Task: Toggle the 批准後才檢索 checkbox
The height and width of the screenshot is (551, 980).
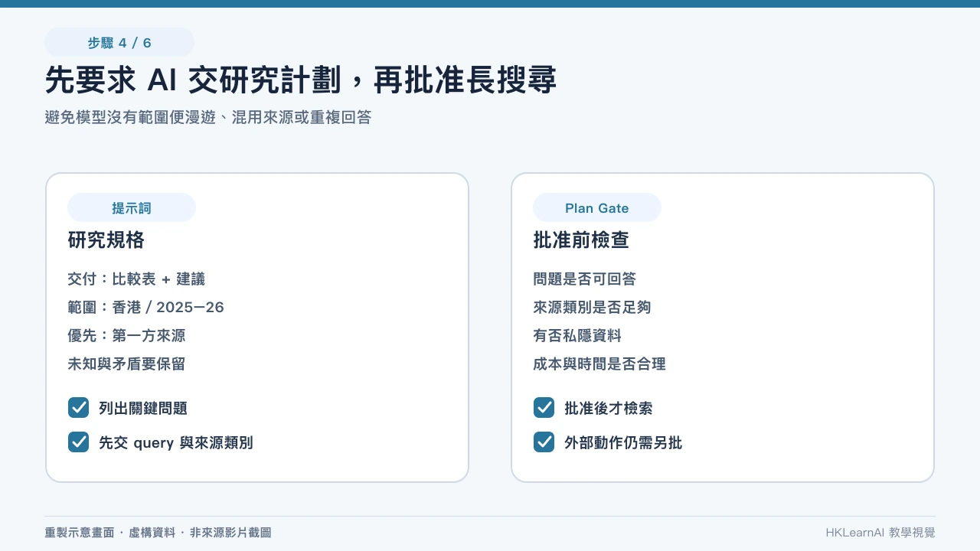Action: click(544, 407)
